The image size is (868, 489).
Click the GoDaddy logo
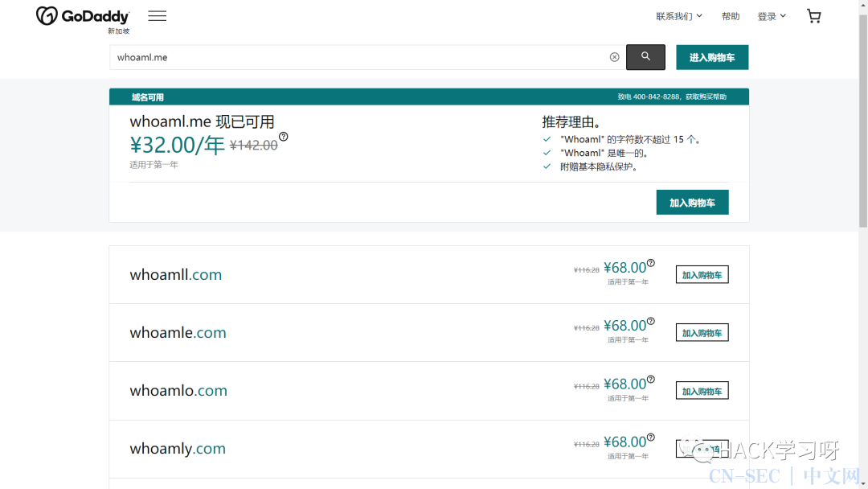[x=82, y=17]
